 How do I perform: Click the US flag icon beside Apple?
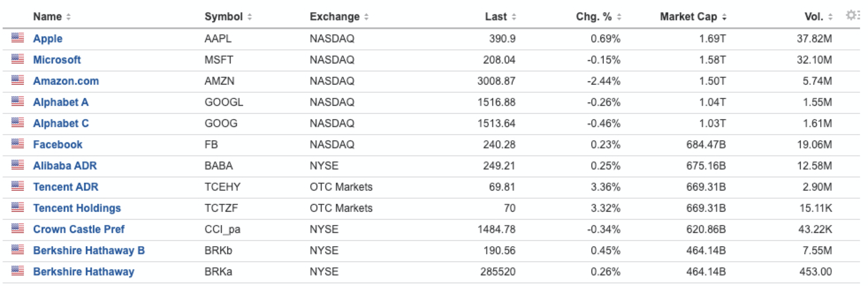[x=18, y=38]
